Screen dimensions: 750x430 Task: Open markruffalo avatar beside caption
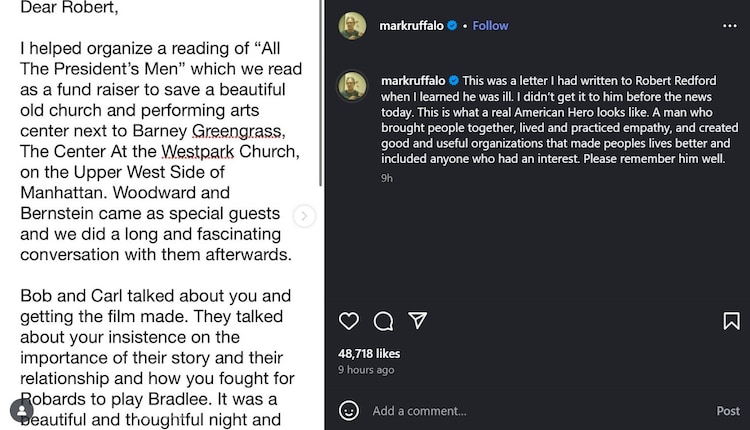tap(352, 86)
